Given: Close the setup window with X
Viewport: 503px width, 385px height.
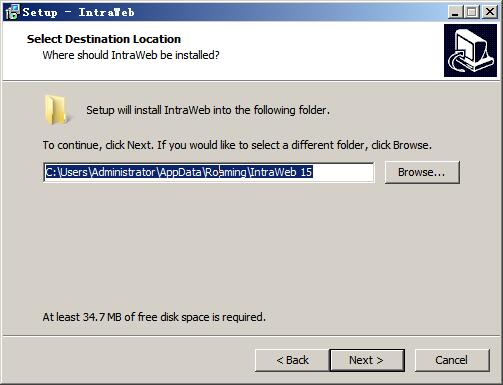Looking at the screenshot, I should click(489, 12).
